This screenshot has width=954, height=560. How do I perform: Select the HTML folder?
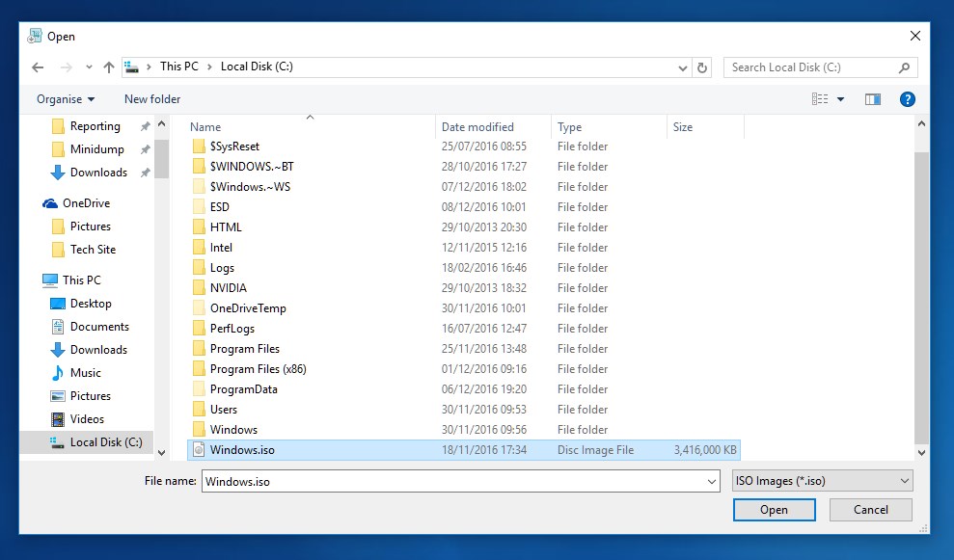226,227
